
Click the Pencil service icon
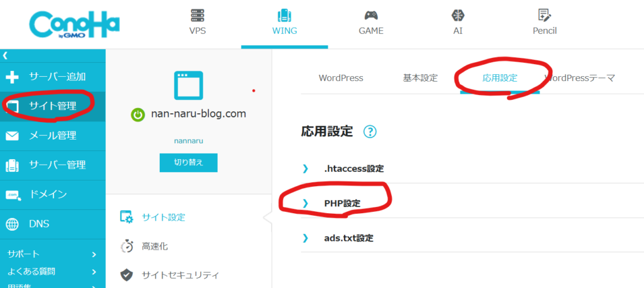tap(545, 16)
